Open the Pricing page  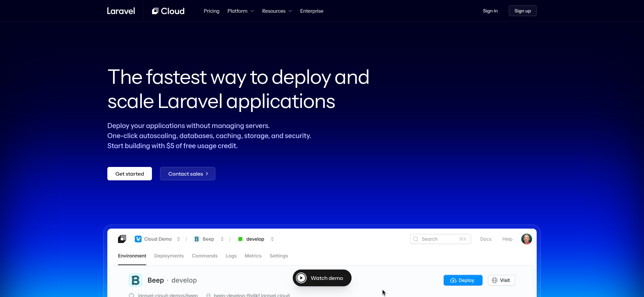[x=211, y=11]
